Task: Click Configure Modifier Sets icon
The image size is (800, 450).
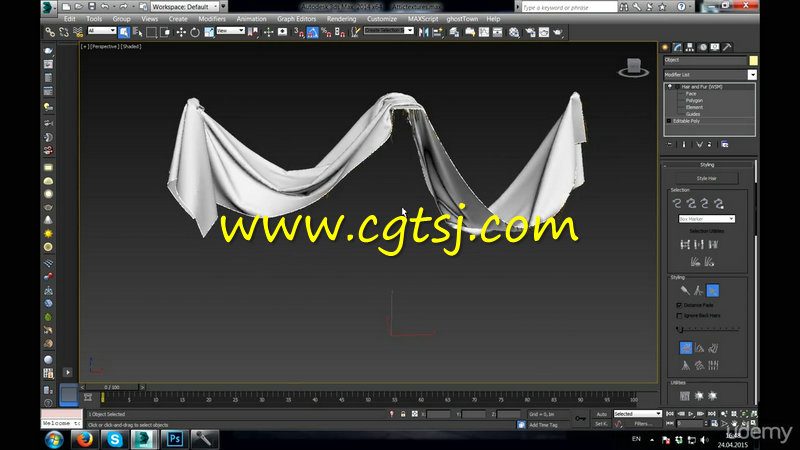Action: coord(724,145)
